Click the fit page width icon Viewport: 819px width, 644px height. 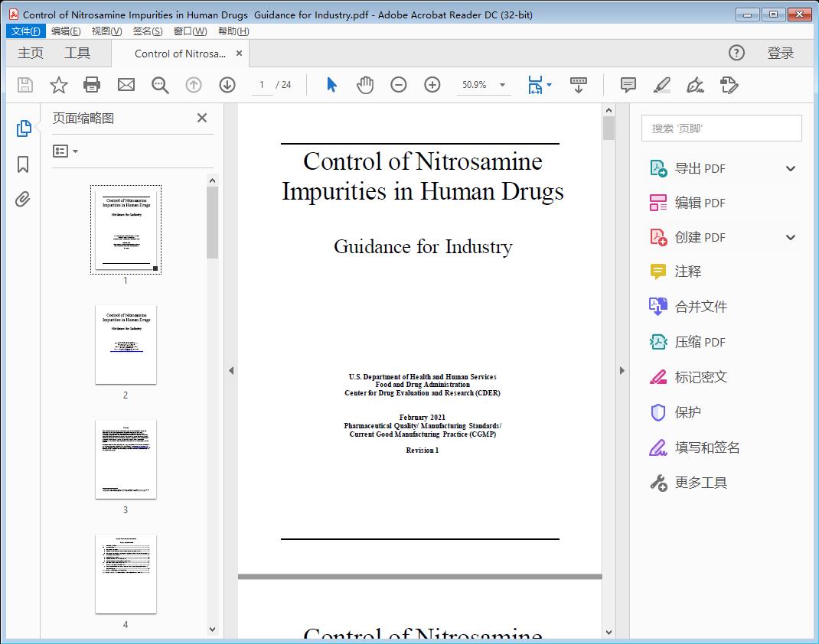(535, 85)
